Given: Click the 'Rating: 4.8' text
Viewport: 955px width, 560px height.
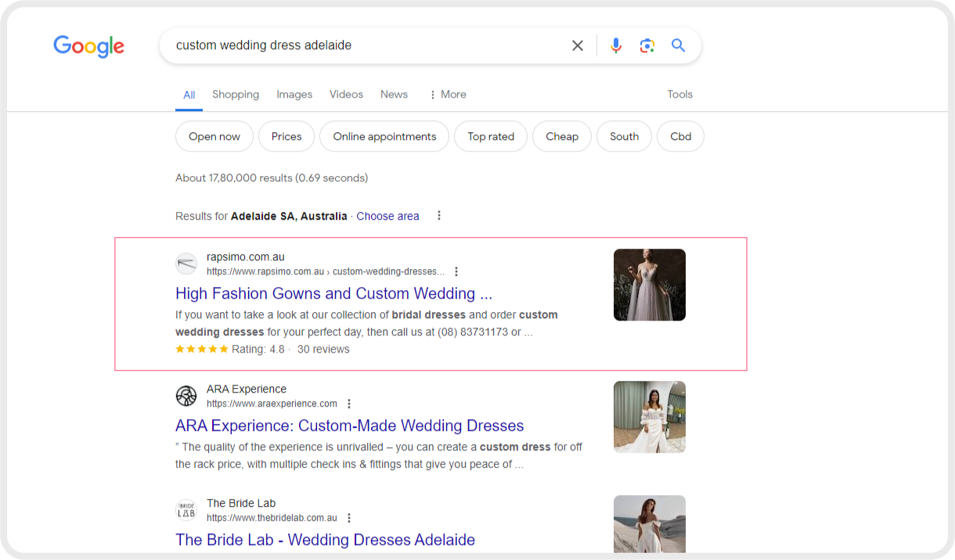Looking at the screenshot, I should [x=258, y=349].
